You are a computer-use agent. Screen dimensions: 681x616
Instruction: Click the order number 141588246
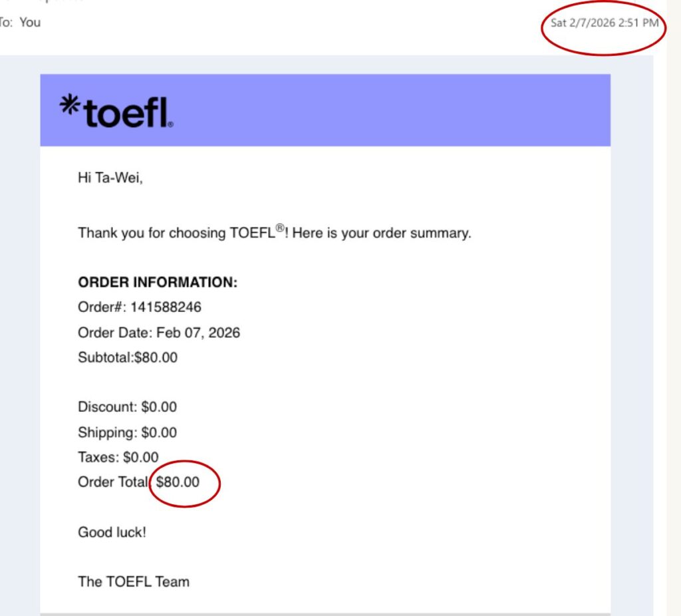click(166, 307)
